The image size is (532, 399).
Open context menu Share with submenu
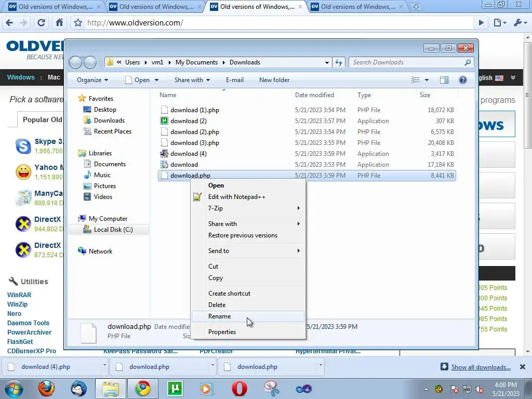[x=248, y=224]
